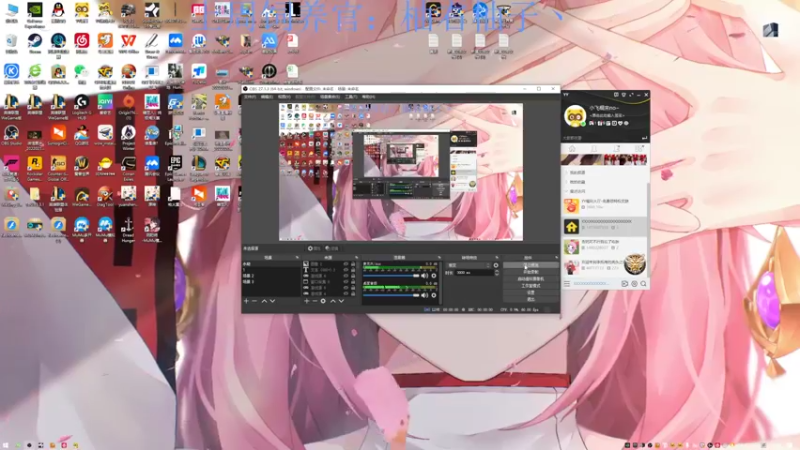Viewport: 800px width, 450px height.
Task: Add a new source in OBS
Action: pyautogui.click(x=307, y=301)
